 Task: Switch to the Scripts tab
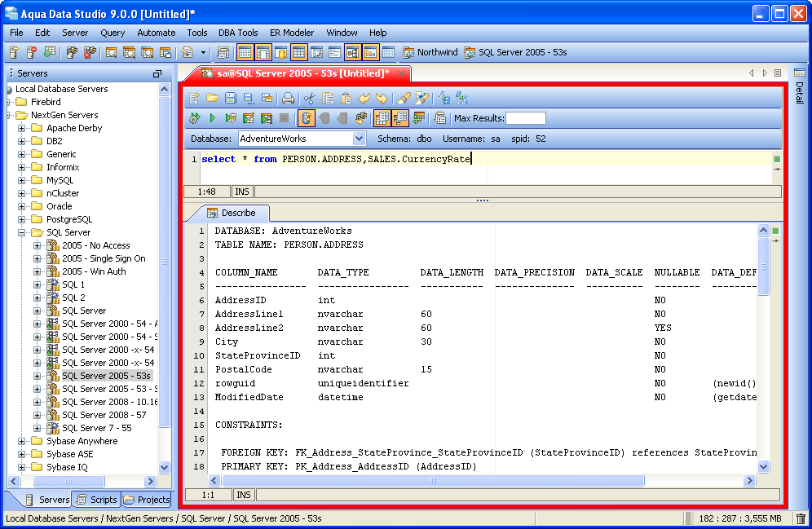(96, 500)
